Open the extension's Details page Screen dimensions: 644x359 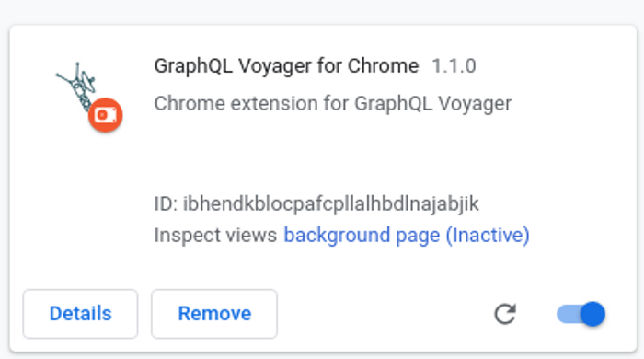pos(81,314)
